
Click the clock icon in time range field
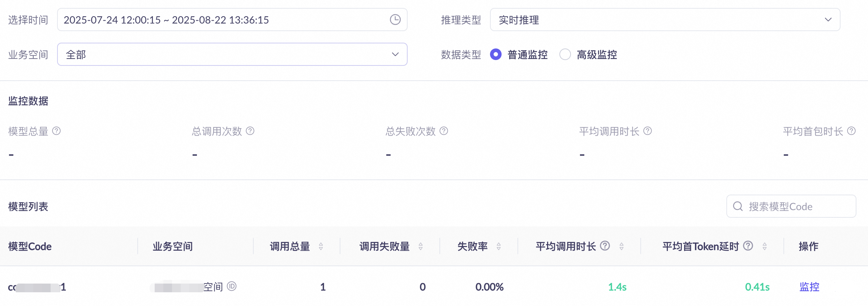point(395,20)
